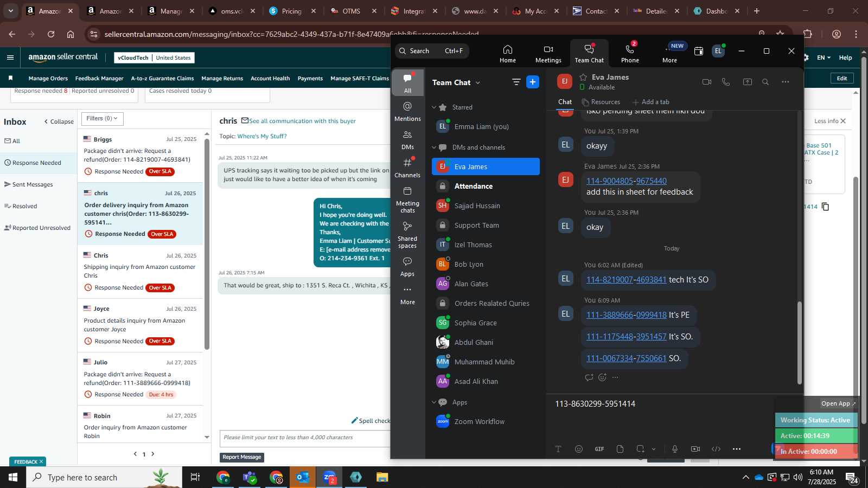Insert GIF in message

click(599, 449)
